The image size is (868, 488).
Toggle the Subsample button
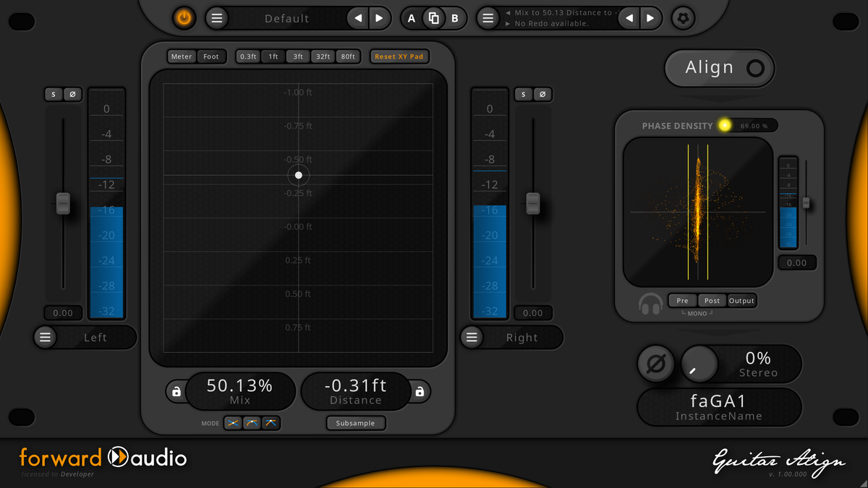[x=356, y=424]
